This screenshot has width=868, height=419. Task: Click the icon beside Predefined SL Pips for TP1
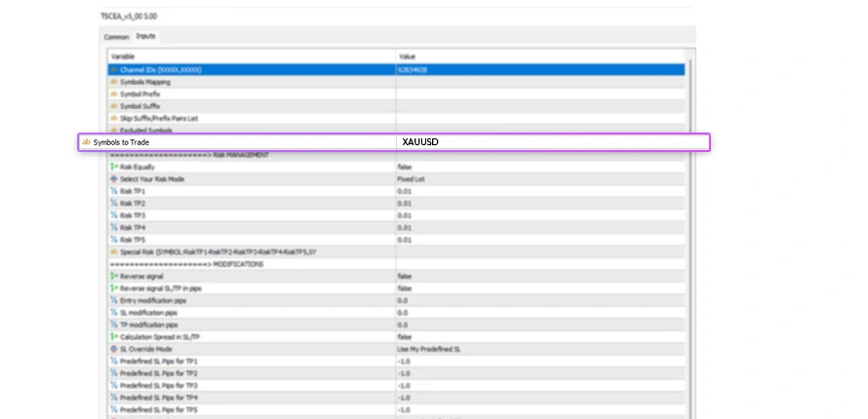[114, 362]
